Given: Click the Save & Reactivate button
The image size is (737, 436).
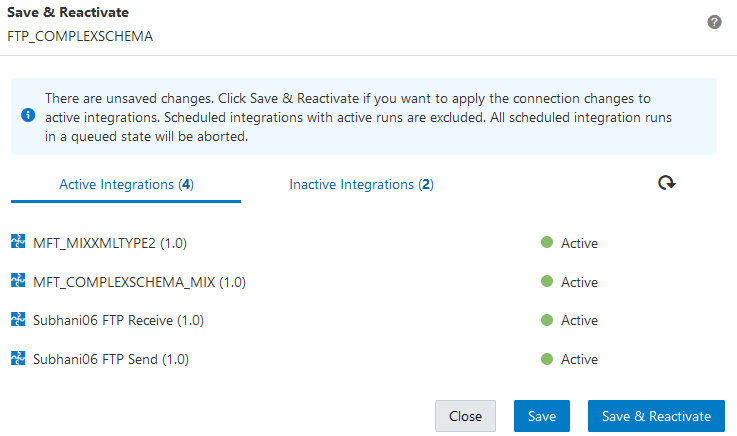Looking at the screenshot, I should tap(656, 416).
